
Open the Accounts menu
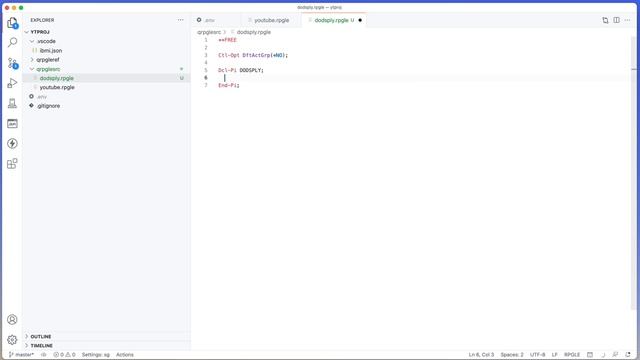tap(12, 319)
